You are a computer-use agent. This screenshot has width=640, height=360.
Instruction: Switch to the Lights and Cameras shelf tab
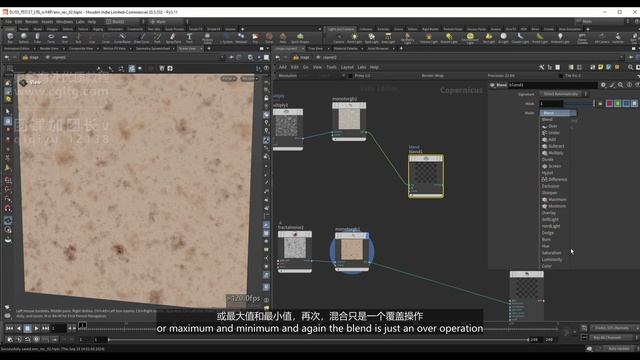pos(341,29)
